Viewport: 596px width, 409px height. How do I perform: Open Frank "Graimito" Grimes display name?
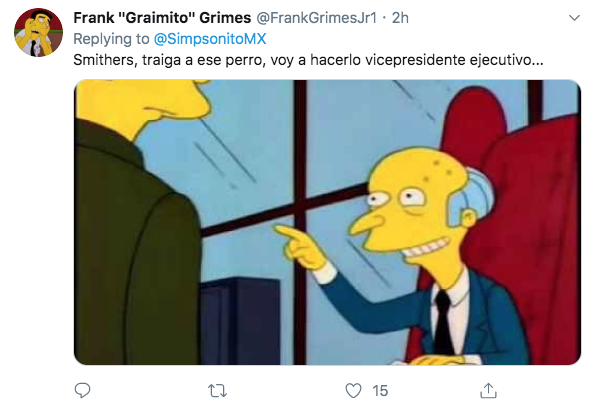(162, 18)
